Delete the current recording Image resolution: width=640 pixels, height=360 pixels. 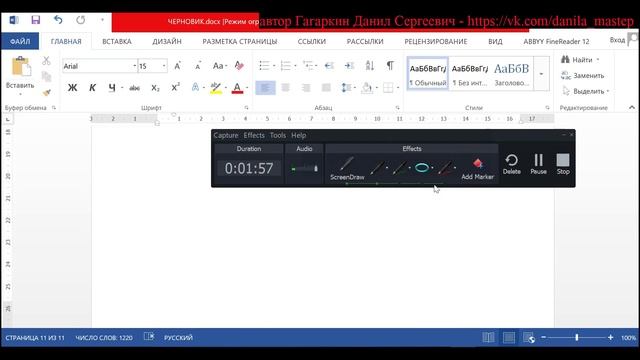[512, 164]
